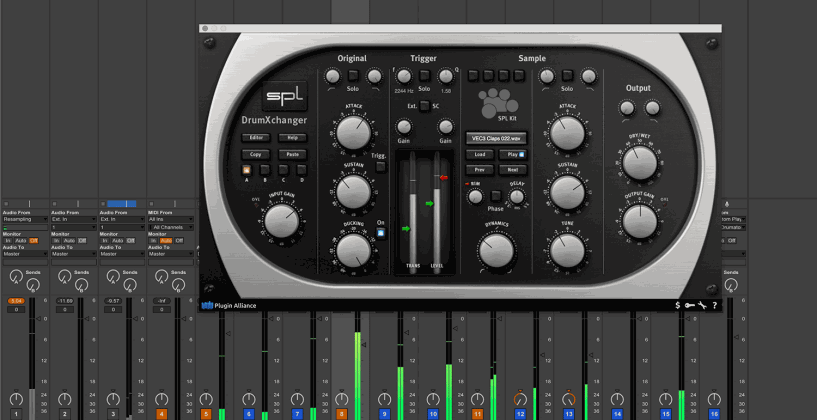This screenshot has height=420, width=817.
Task: Click the DRY/WET knob
Action: [x=640, y=163]
